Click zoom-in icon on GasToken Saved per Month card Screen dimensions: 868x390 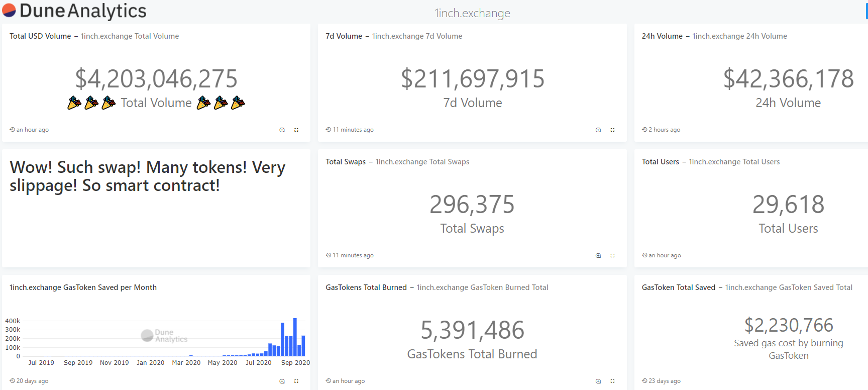[282, 381]
